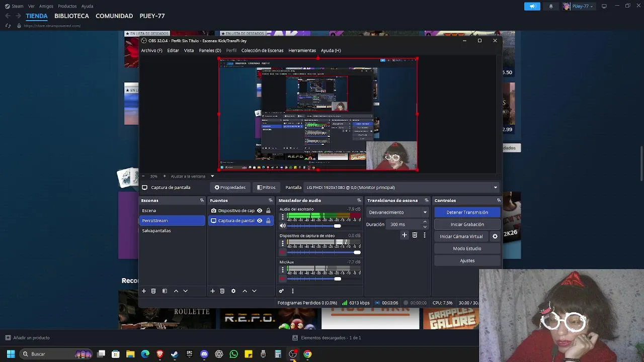The image size is (644, 362).
Task: Open Ajustes in Controles panel
Action: click(467, 260)
